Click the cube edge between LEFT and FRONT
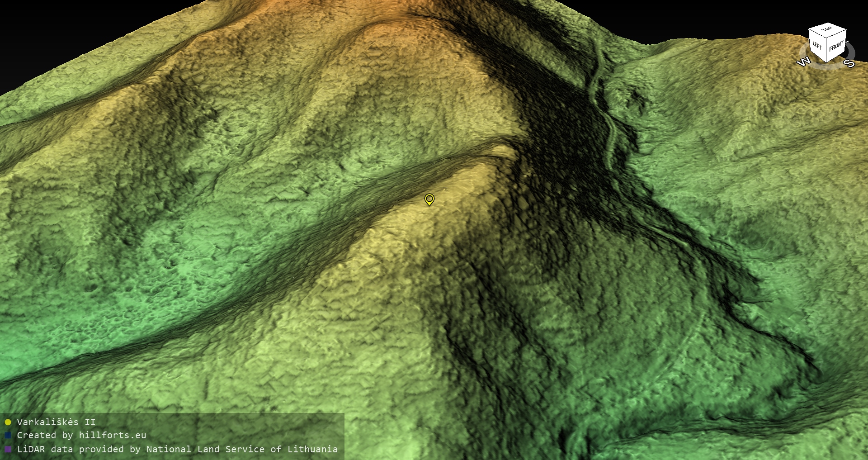868x460 pixels. tap(827, 50)
